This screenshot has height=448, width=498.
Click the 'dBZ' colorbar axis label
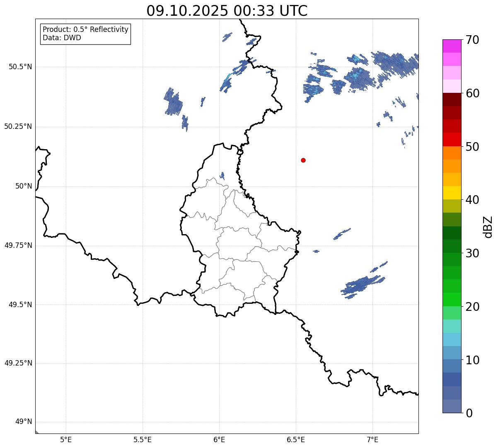click(x=488, y=226)
